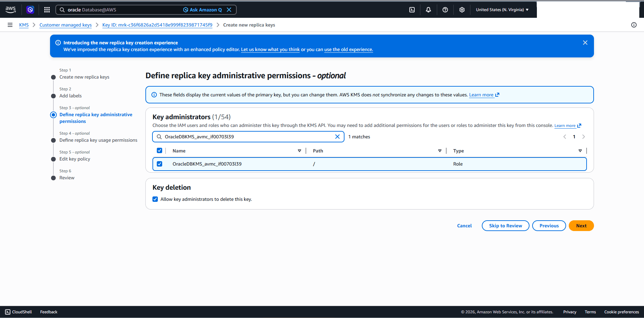
Task: Open the Terms footer link
Action: 590,312
